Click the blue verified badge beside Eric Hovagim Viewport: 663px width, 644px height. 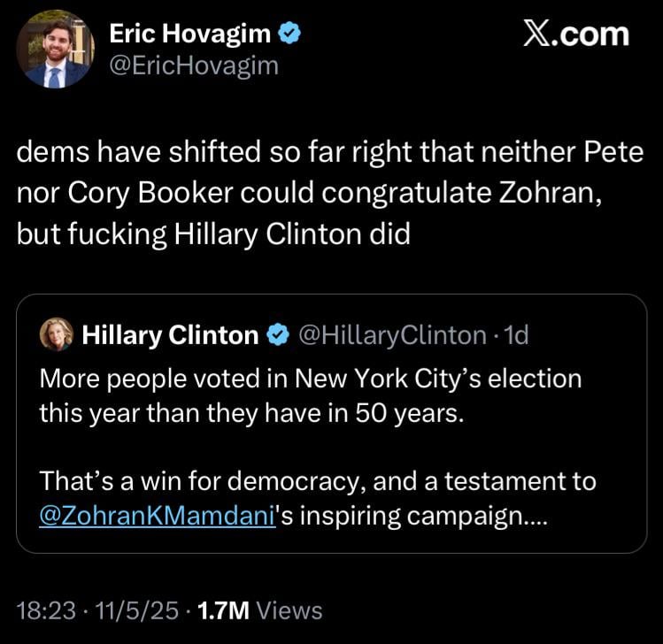click(x=289, y=34)
